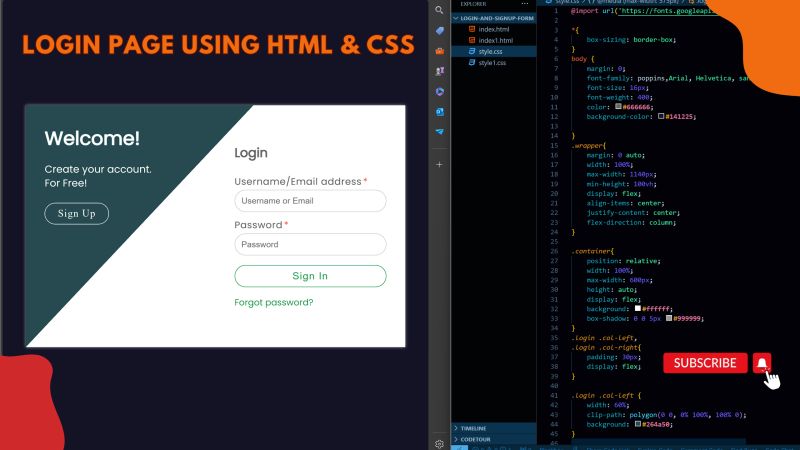Viewport: 800px width, 450px height.
Task: Click the 'Login' heading in the form
Action: coord(251,153)
